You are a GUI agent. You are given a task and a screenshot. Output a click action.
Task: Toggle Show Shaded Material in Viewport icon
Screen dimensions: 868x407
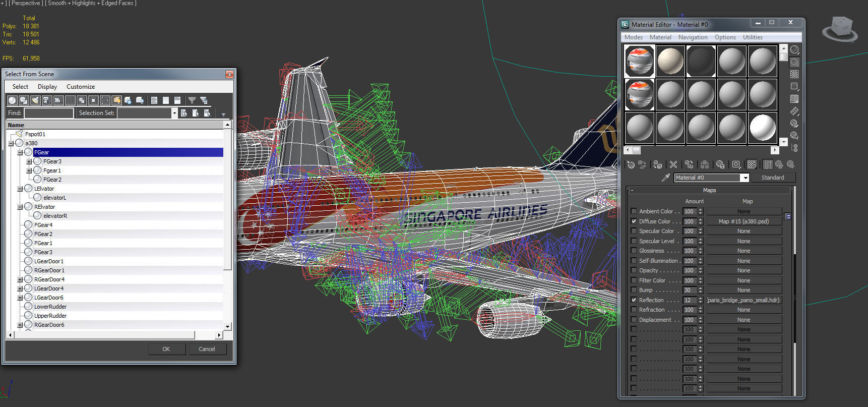pyautogui.click(x=752, y=164)
